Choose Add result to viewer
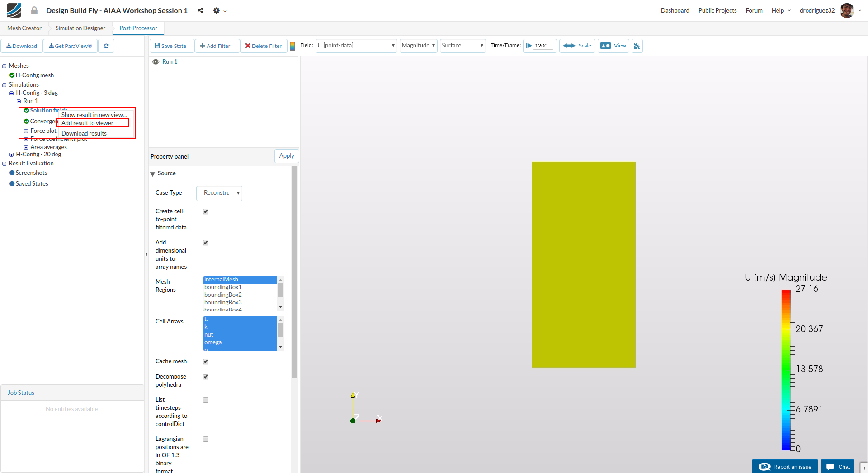This screenshot has width=868, height=473. pyautogui.click(x=92, y=123)
